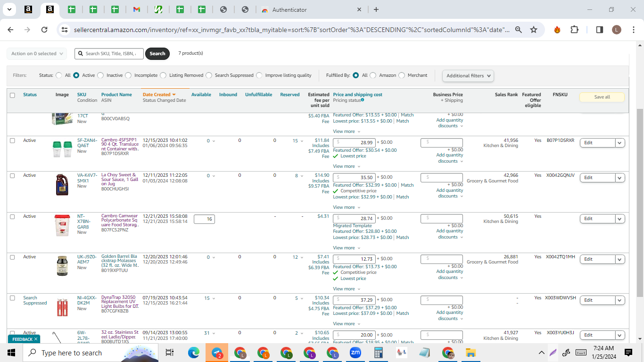Open Edit dropdown arrow for La Choy row
The width and height of the screenshot is (644, 362).
[x=620, y=178]
